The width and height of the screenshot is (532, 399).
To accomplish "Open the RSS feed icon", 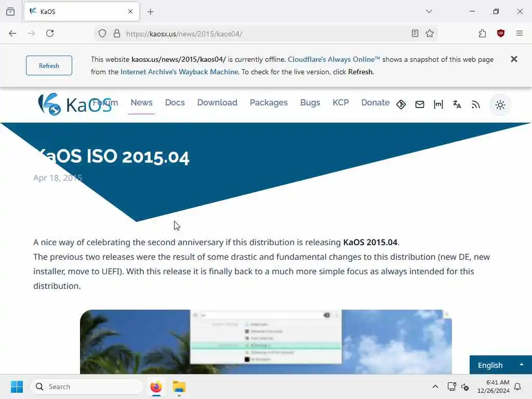I will click(x=476, y=104).
